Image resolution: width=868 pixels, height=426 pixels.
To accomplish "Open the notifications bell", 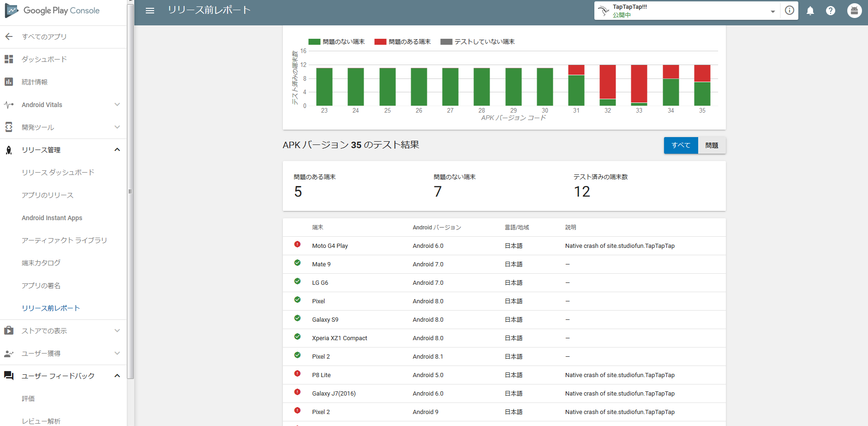I will click(810, 11).
